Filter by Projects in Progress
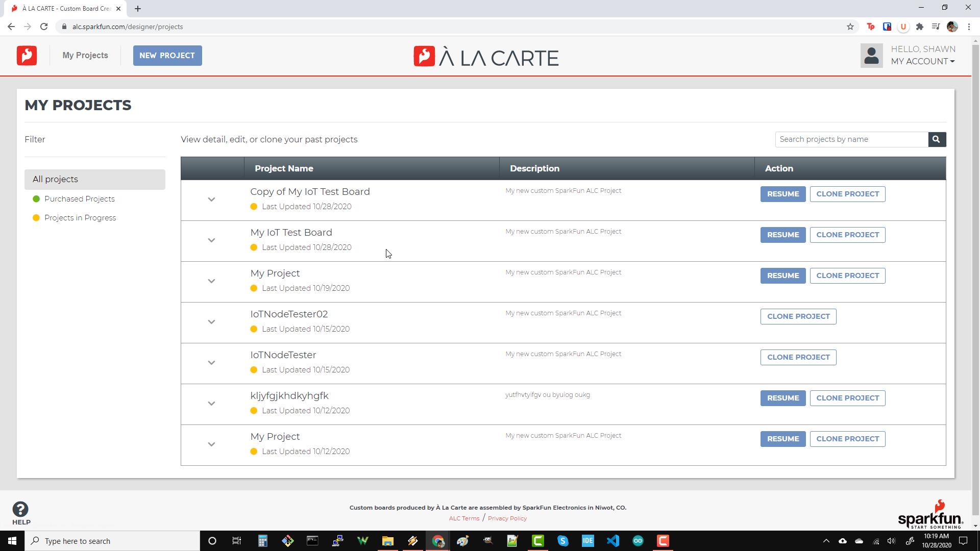The height and width of the screenshot is (551, 980). [80, 218]
